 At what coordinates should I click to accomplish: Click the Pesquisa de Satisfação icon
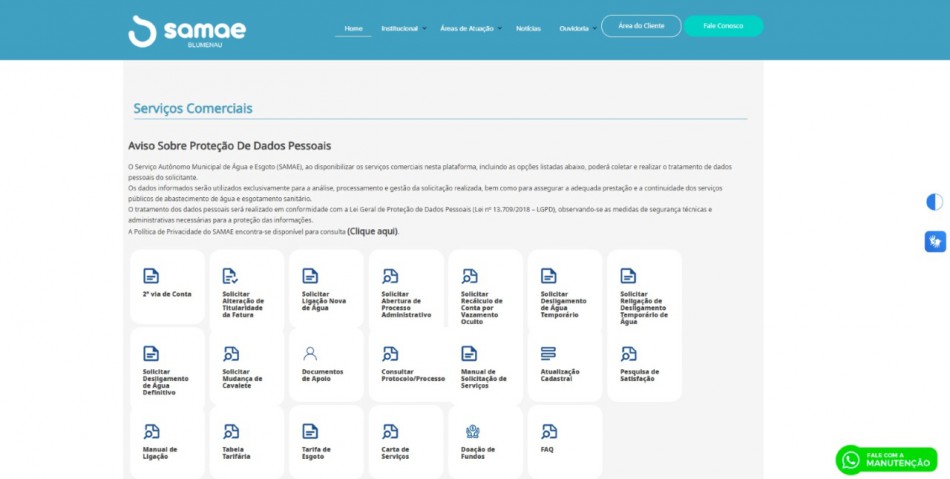628,353
